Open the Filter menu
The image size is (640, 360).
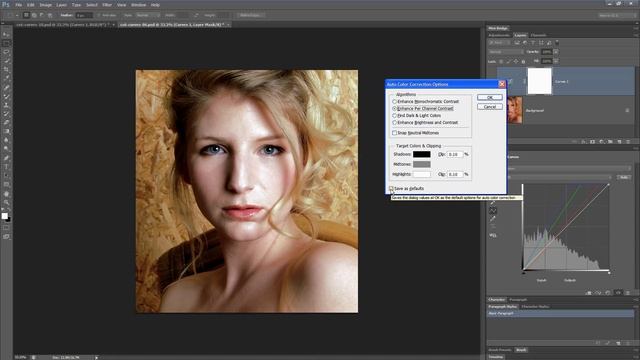[107, 5]
